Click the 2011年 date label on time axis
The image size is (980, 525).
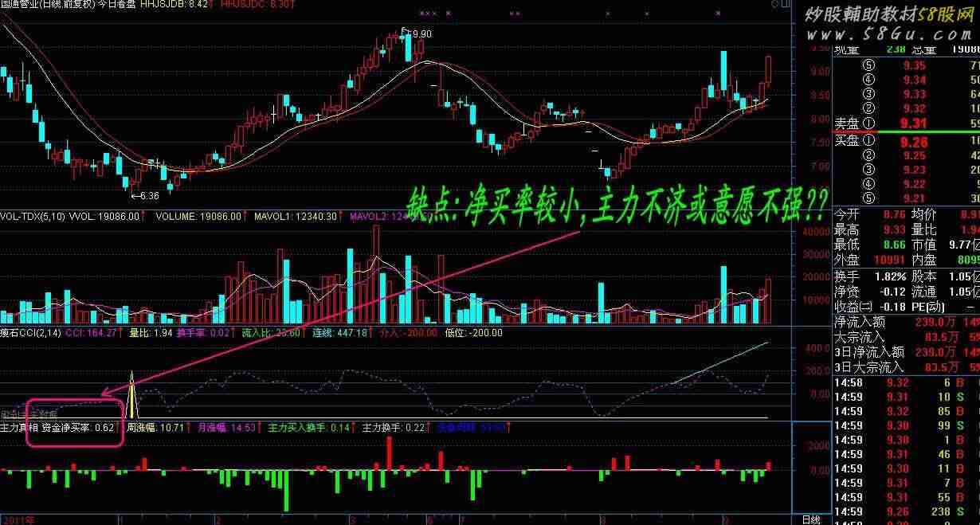pyautogui.click(x=18, y=519)
